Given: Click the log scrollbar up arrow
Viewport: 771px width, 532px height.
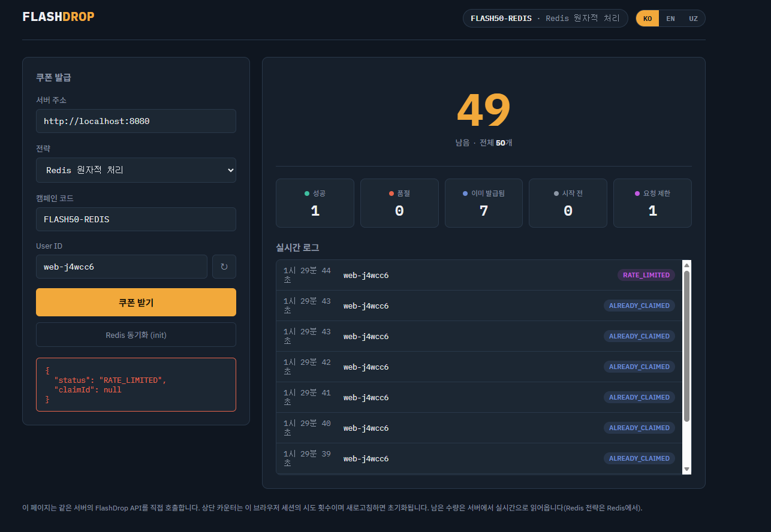Looking at the screenshot, I should [x=686, y=265].
